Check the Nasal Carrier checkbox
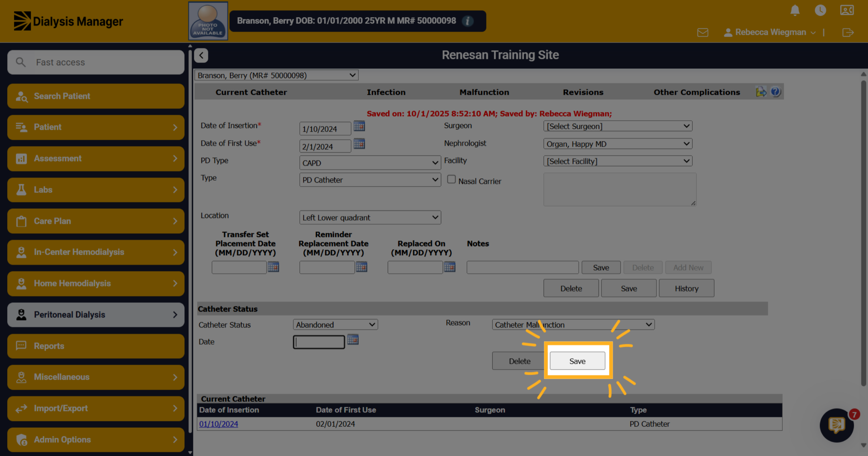The height and width of the screenshot is (456, 868). coord(451,179)
